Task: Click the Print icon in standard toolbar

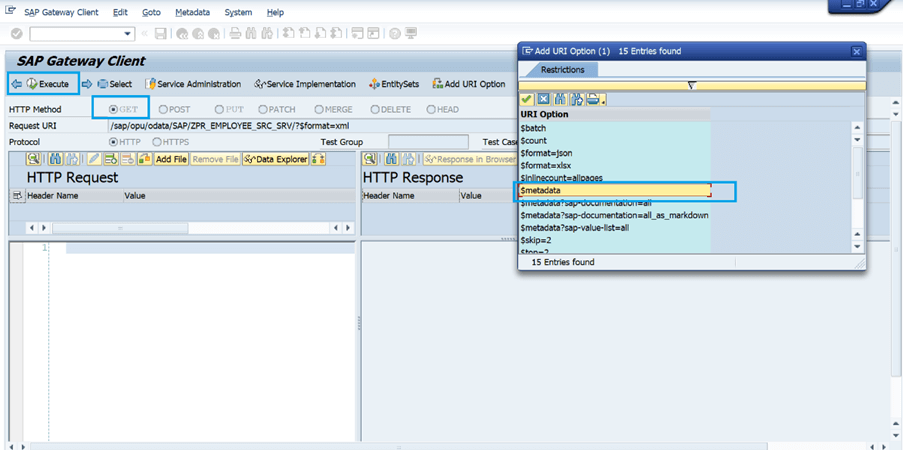Action: click(x=235, y=33)
